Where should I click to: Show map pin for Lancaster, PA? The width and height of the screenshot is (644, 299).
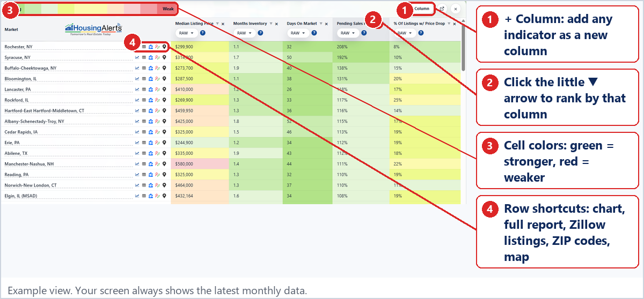point(164,89)
